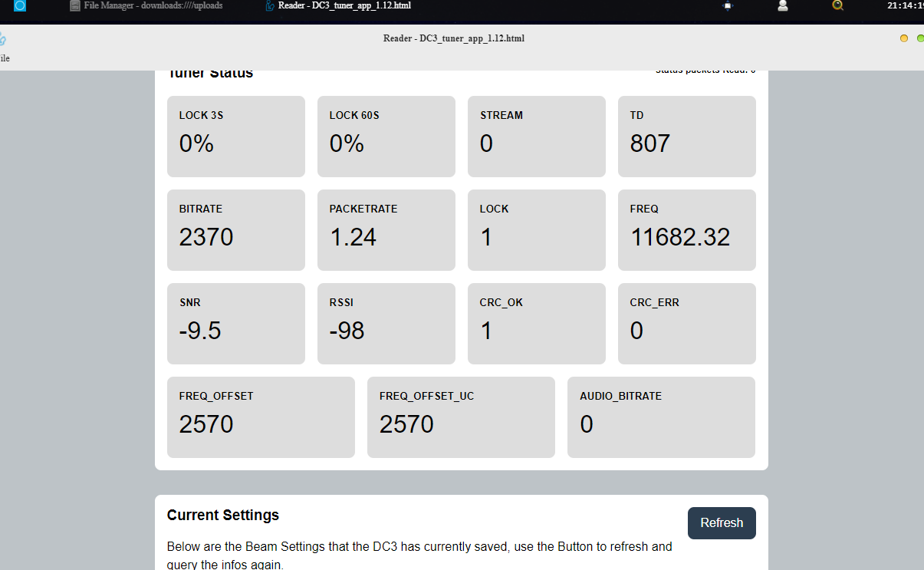The image size is (924, 570).
Task: Select the SNR value -9.5
Action: pyautogui.click(x=200, y=331)
